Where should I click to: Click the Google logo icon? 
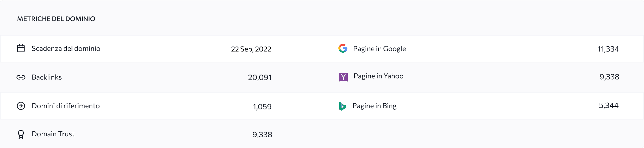tap(343, 48)
